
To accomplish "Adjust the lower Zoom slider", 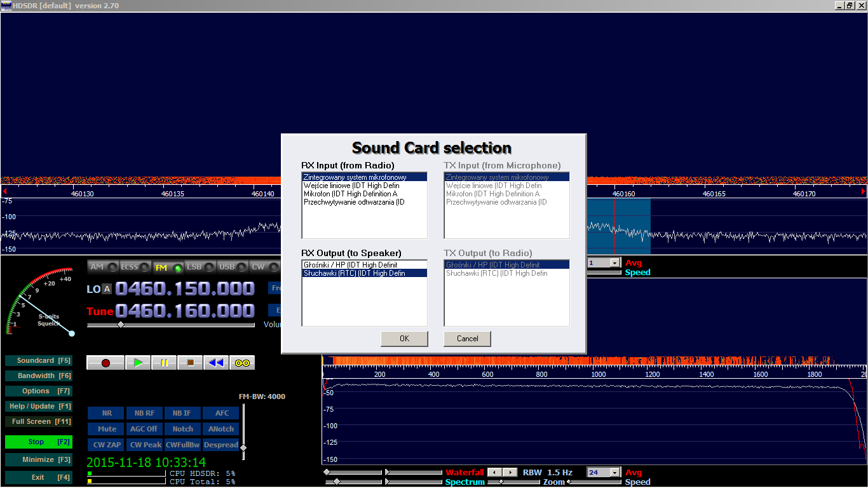I will (x=501, y=482).
